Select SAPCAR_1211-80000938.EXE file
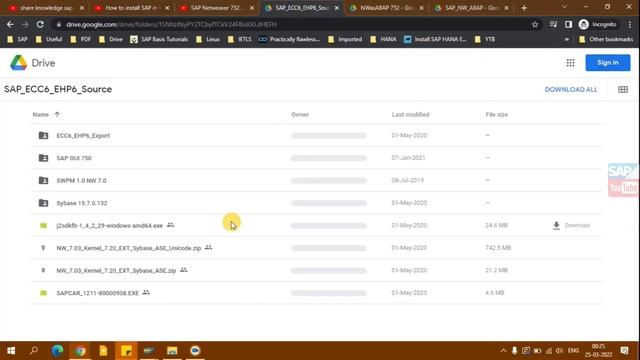 pos(98,293)
